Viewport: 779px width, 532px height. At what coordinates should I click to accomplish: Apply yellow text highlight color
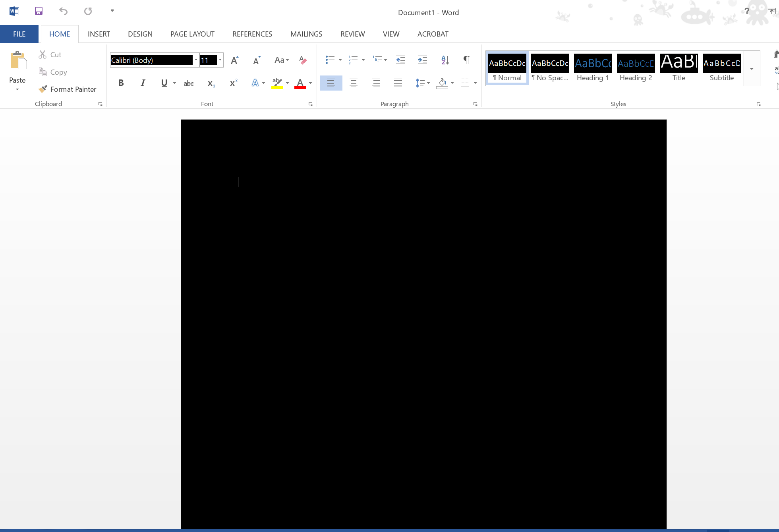pyautogui.click(x=277, y=83)
